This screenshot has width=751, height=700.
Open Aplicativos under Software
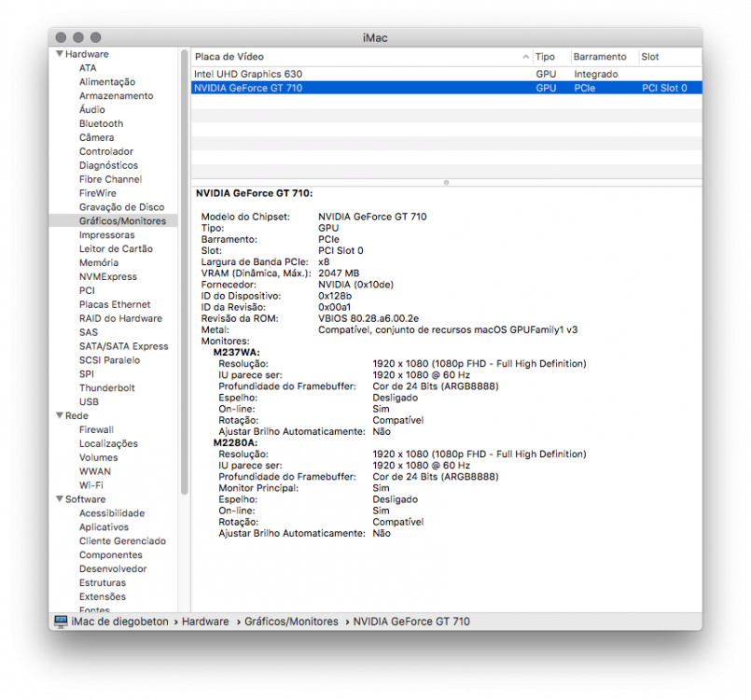pos(104,526)
